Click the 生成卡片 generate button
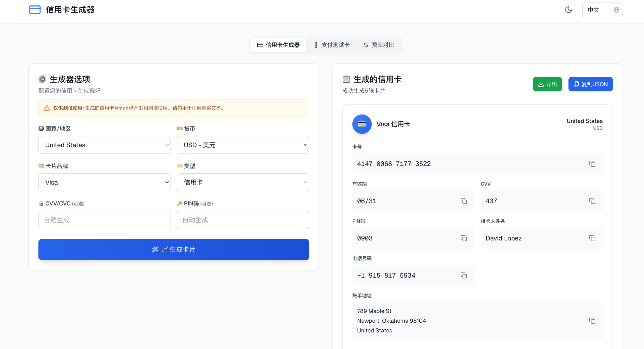 (x=174, y=250)
